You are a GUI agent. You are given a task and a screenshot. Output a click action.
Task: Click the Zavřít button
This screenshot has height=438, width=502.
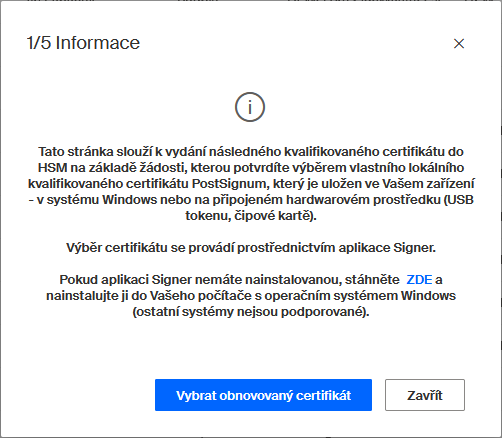click(x=425, y=395)
